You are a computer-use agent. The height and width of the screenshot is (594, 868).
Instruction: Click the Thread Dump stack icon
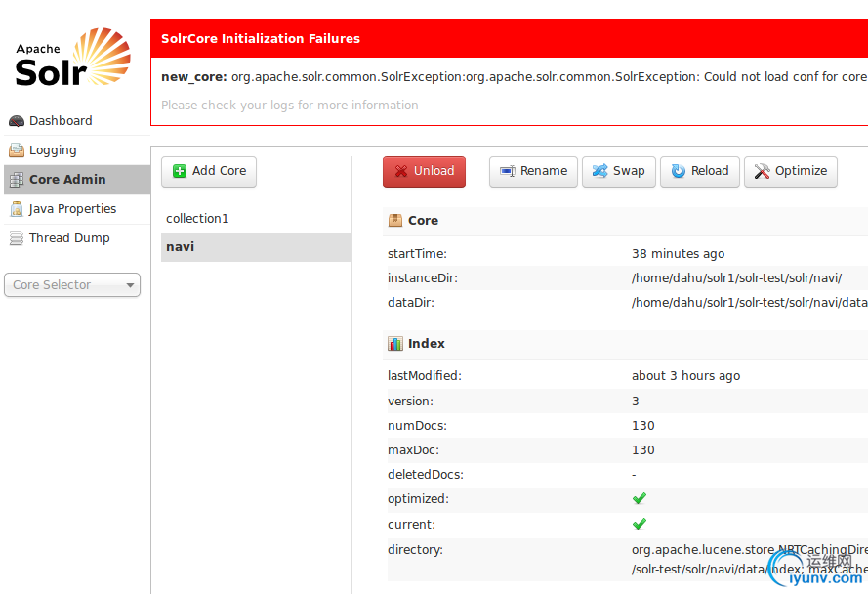coord(17,238)
